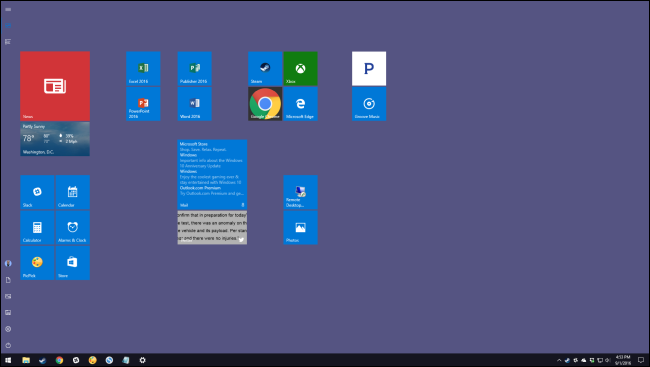Open the Slack tile
650x367 pixels.
[x=37, y=192]
